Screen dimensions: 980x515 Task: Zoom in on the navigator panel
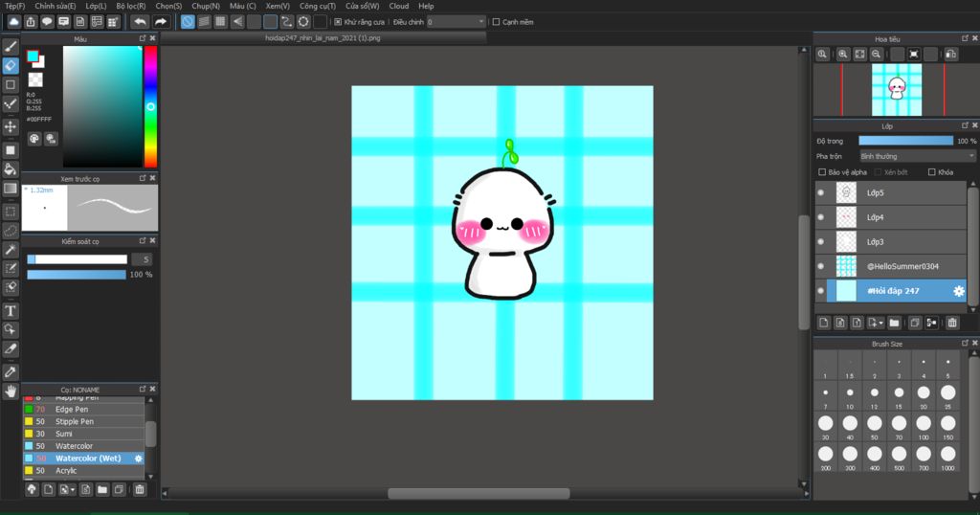coord(843,55)
